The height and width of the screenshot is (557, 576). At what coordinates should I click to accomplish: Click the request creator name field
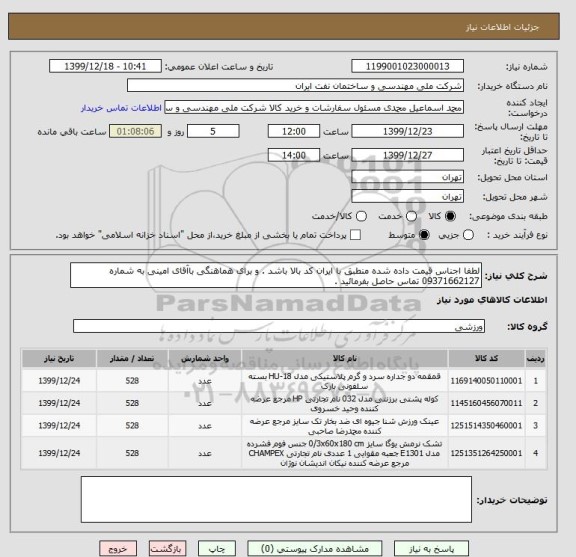pos(314,108)
